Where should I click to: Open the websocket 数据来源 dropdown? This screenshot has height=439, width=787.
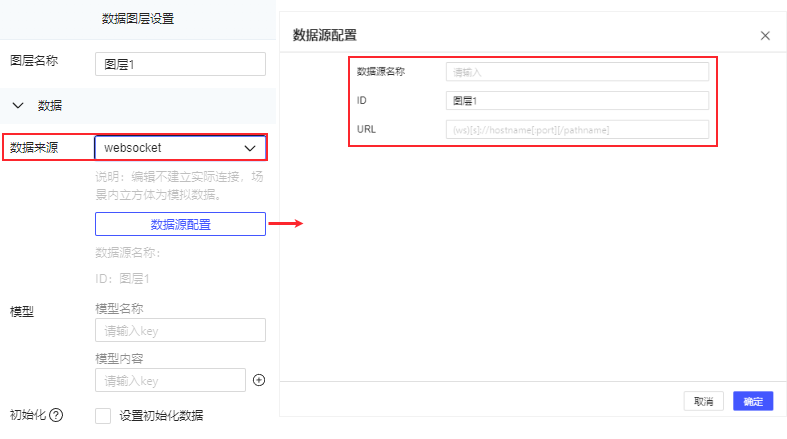[170, 148]
